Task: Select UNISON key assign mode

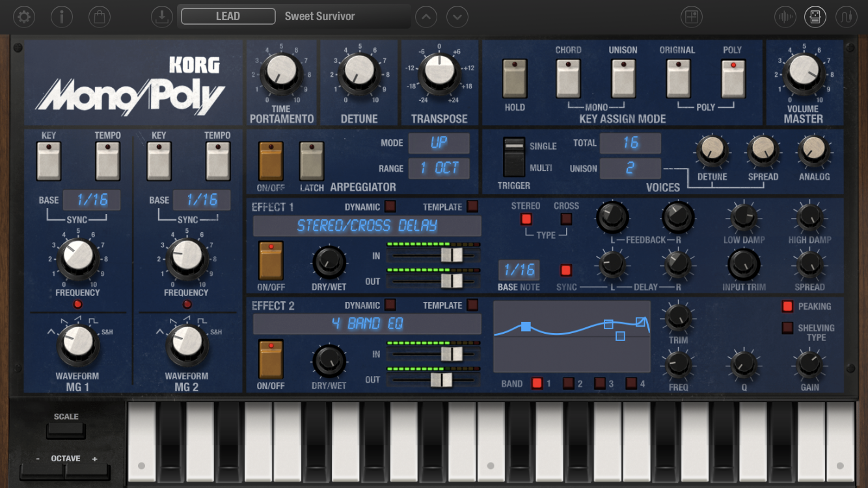Action: tap(623, 79)
